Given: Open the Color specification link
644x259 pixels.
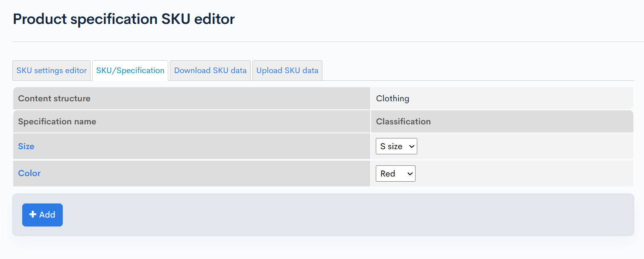Looking at the screenshot, I should pos(29,173).
